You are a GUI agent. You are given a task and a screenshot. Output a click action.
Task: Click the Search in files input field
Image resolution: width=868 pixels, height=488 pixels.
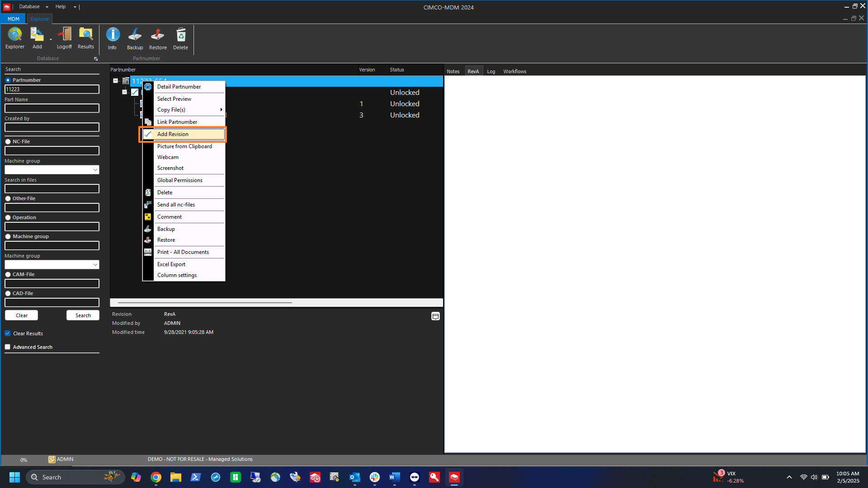(52, 189)
